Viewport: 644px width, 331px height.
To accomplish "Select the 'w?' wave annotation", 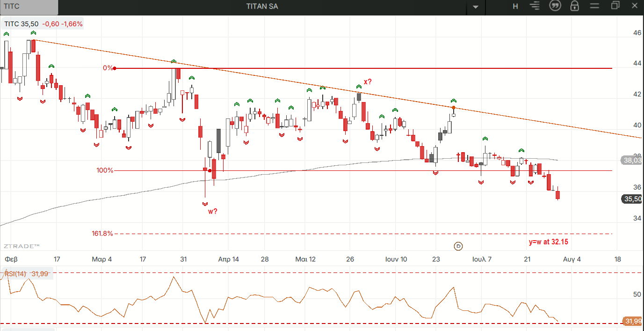I will point(213,211).
